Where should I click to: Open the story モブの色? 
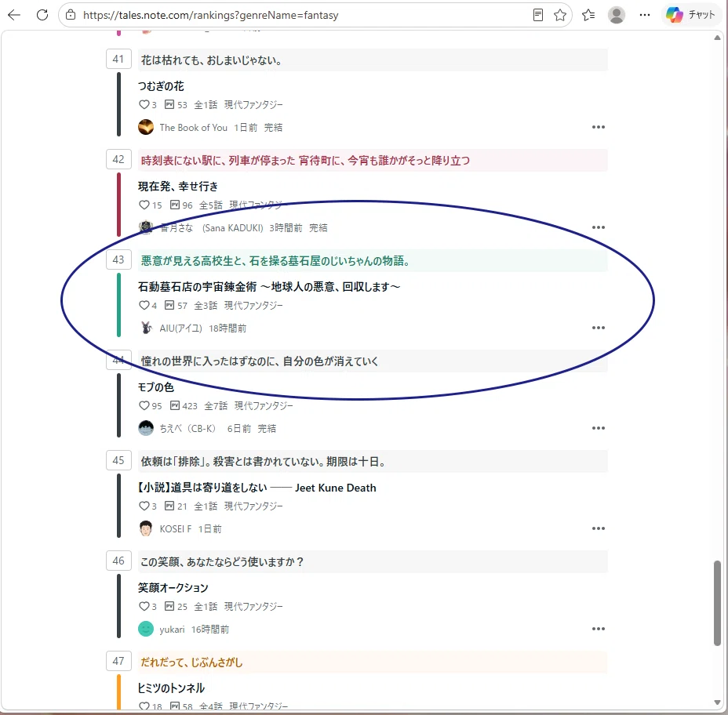pyautogui.click(x=155, y=387)
